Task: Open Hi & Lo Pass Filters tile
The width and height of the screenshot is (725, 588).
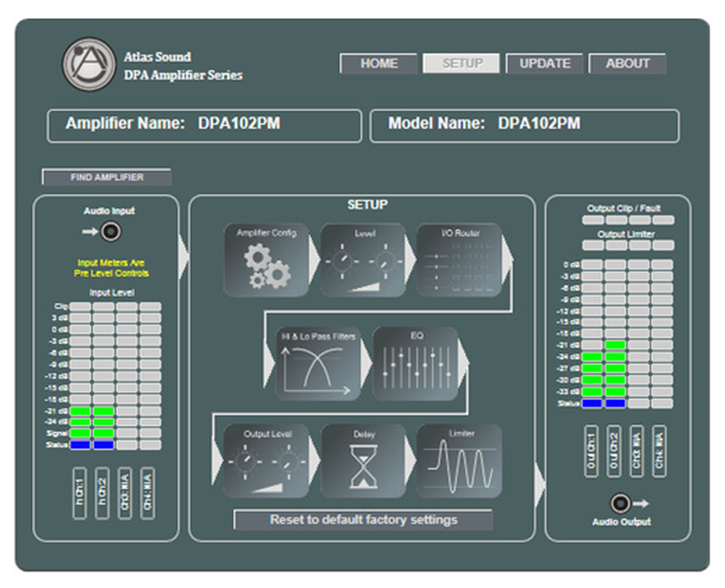Action: click(318, 363)
